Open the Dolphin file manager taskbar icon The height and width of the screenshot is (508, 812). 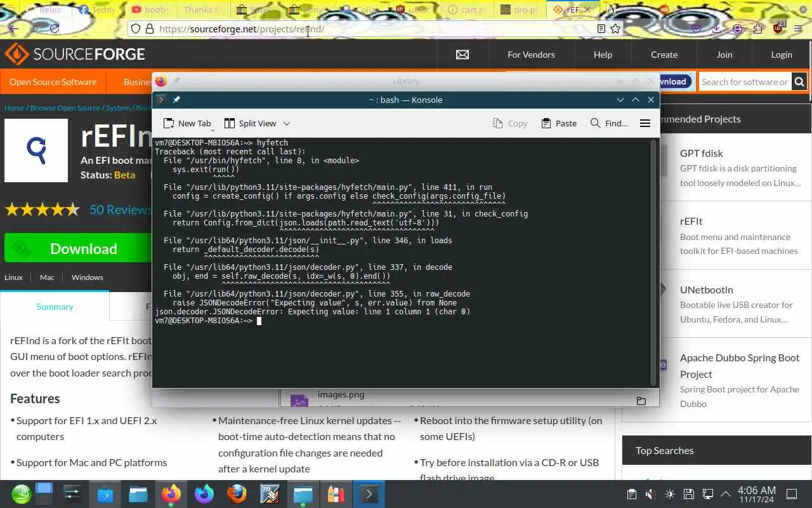[x=138, y=494]
